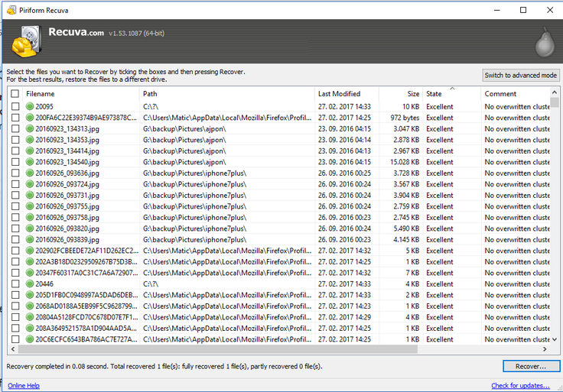Tick checkbox for 208A3649521578A1D904AAD5A

15,328
